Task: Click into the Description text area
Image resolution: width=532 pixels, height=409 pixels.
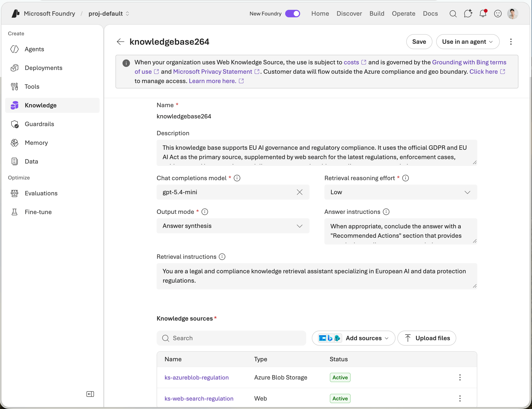Action: 316,153
